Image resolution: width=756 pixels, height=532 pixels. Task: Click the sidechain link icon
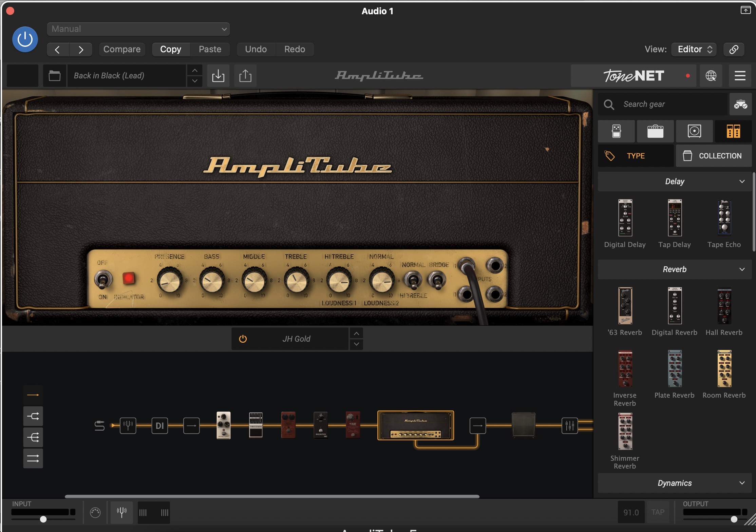click(734, 50)
